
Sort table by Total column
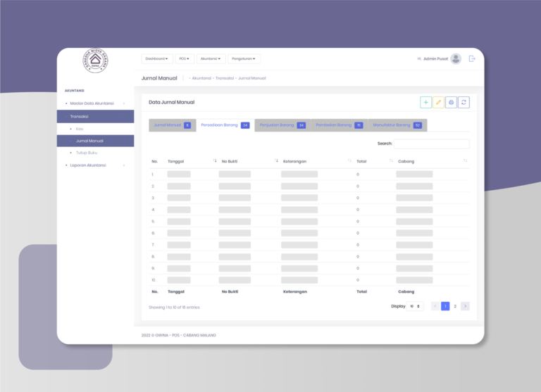click(391, 160)
